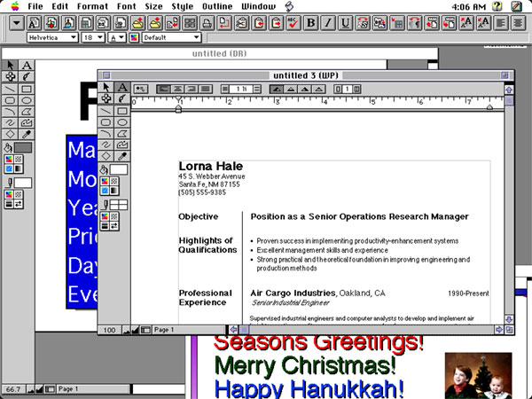Open the font size 18 dropdown
The width and height of the screenshot is (532, 399).
click(92, 38)
